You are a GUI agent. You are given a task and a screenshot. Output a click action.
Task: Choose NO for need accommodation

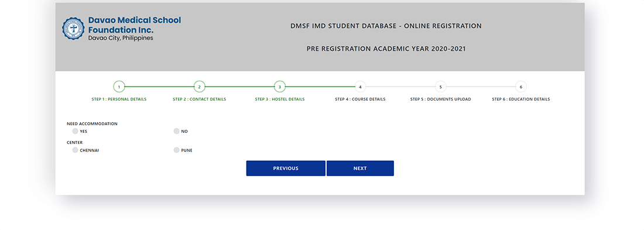pyautogui.click(x=177, y=131)
